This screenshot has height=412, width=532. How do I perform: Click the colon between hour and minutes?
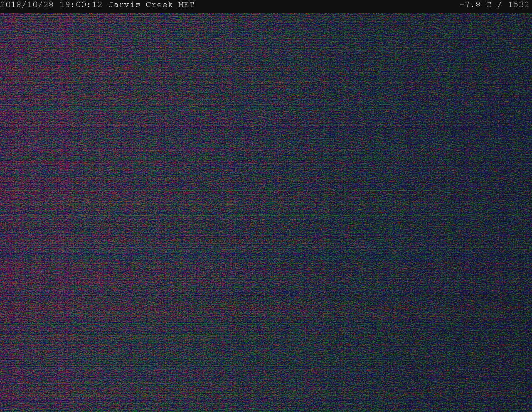(73, 5)
